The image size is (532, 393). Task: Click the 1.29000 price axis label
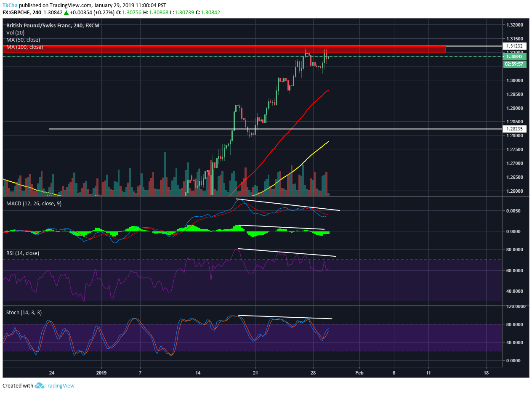515,108
